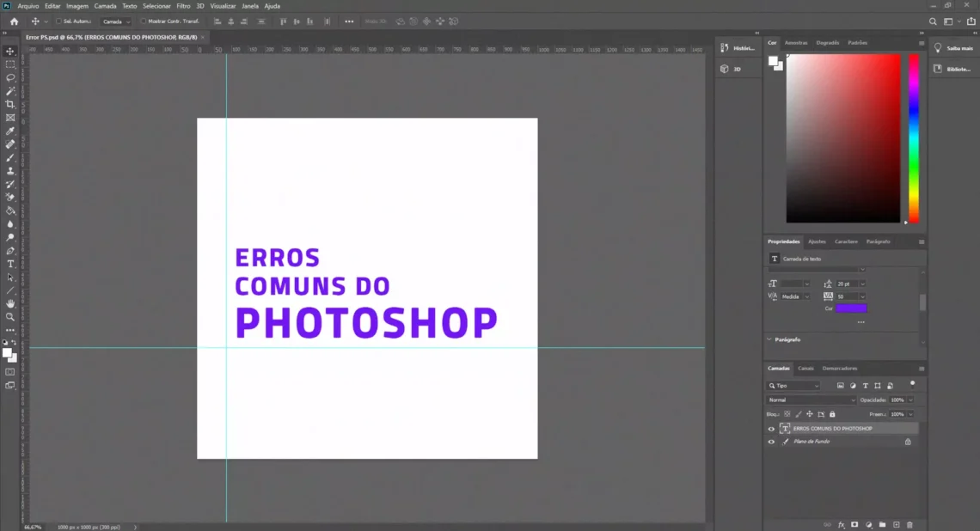The height and width of the screenshot is (531, 980).
Task: Click the Saiba mais panel button
Action: [x=953, y=48]
